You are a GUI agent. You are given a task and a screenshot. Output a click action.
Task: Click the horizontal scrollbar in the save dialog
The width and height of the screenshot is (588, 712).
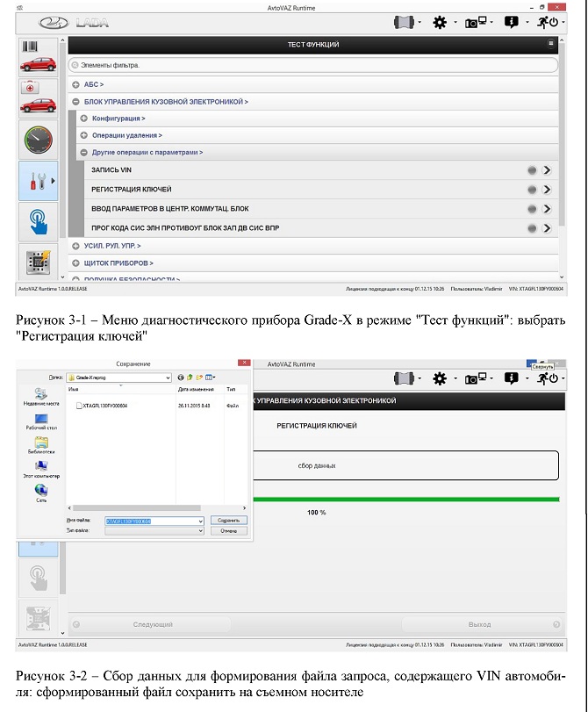tap(156, 508)
